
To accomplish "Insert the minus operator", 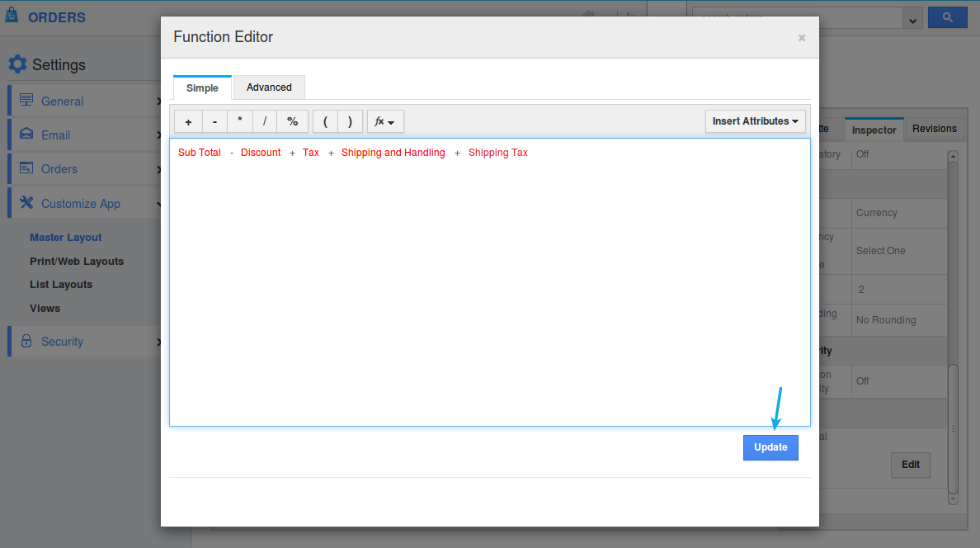I will coord(214,121).
